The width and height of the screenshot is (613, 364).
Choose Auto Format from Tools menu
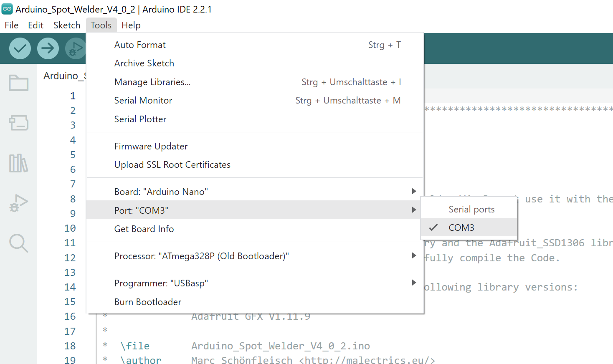click(x=255, y=45)
